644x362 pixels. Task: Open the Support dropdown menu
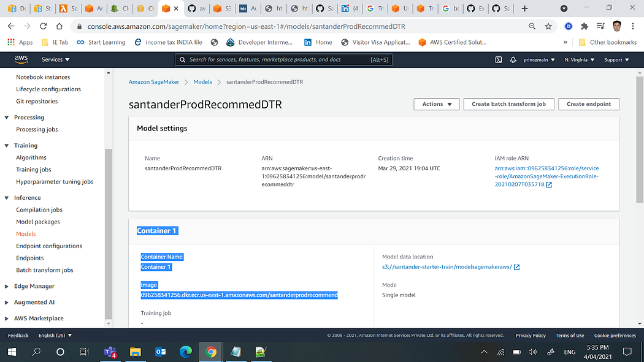(x=616, y=60)
